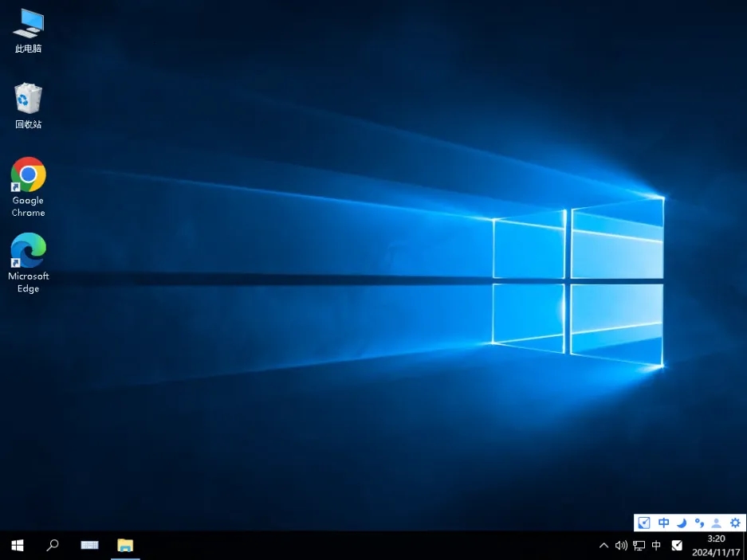
Task: Expand hidden tray icons with the chevron
Action: click(603, 546)
